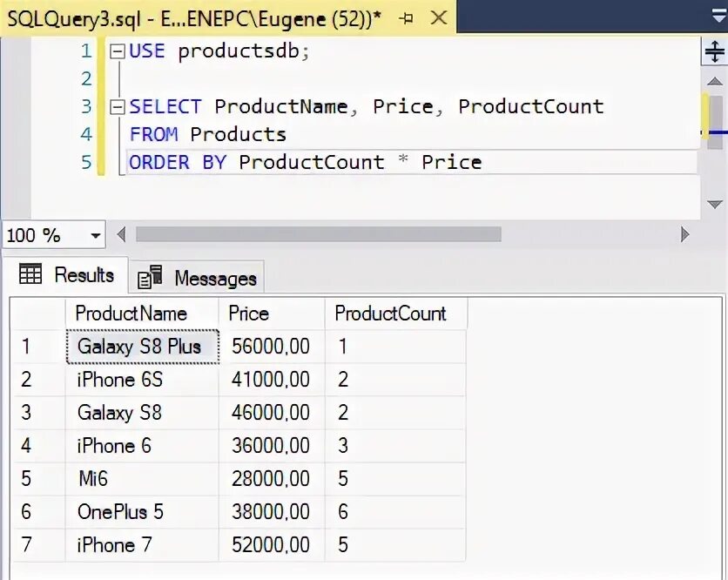Select the iPhone 6 name cell
This screenshot has width=728, height=580.
(142, 445)
